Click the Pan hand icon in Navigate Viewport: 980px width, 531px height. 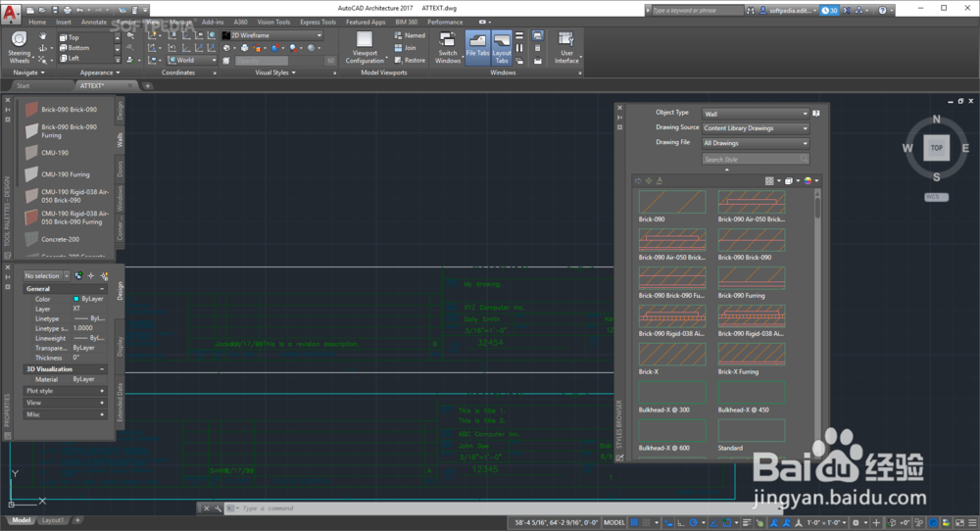point(42,36)
